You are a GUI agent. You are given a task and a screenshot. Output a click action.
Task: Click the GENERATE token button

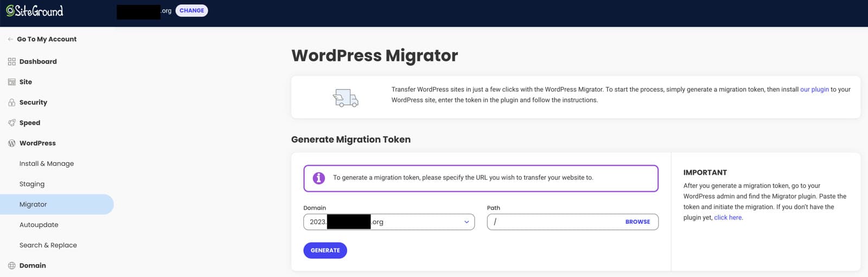tap(325, 250)
